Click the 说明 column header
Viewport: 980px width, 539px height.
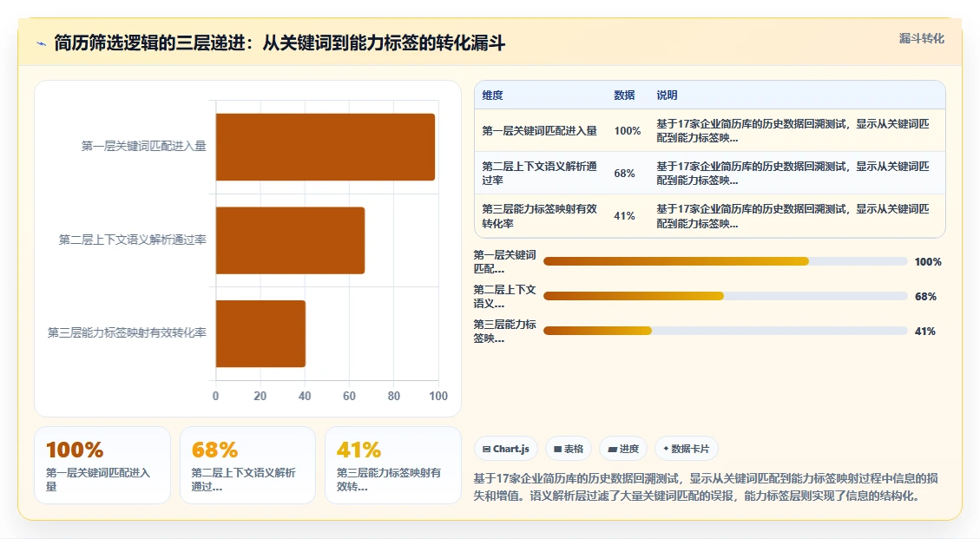667,95
